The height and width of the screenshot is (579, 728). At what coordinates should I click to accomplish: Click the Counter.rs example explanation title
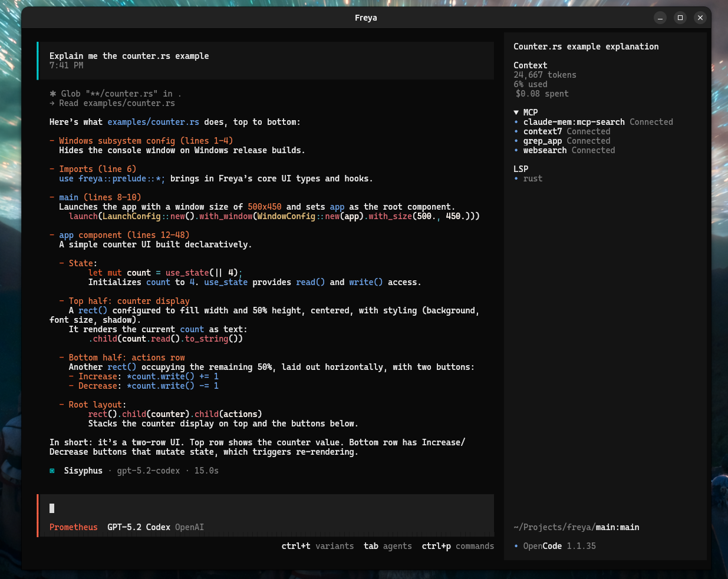pyautogui.click(x=586, y=47)
